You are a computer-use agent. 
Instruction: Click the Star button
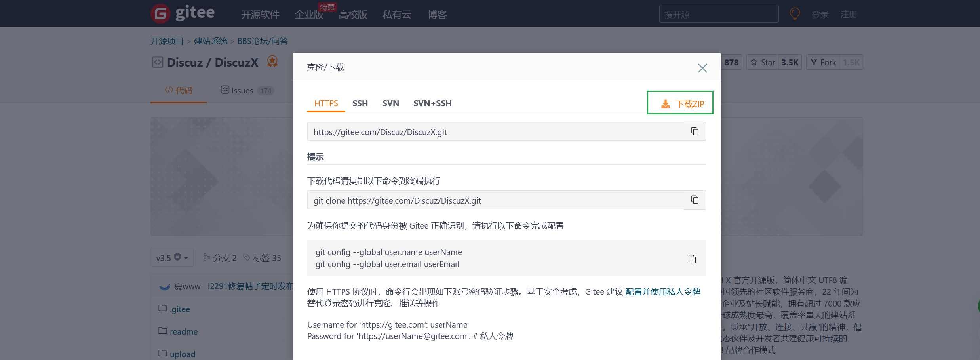pyautogui.click(x=763, y=62)
